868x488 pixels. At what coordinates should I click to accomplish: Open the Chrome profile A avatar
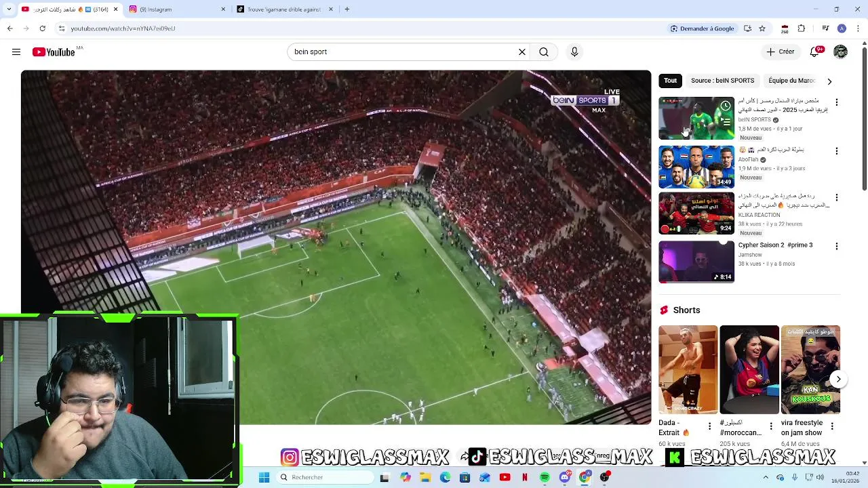coord(842,28)
